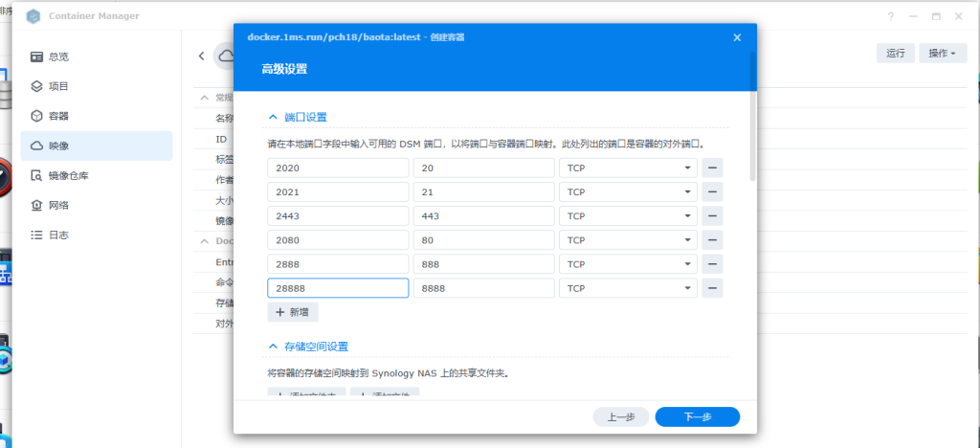Collapse the 端口设置 section
Viewport: 980px width, 448px height.
[273, 117]
